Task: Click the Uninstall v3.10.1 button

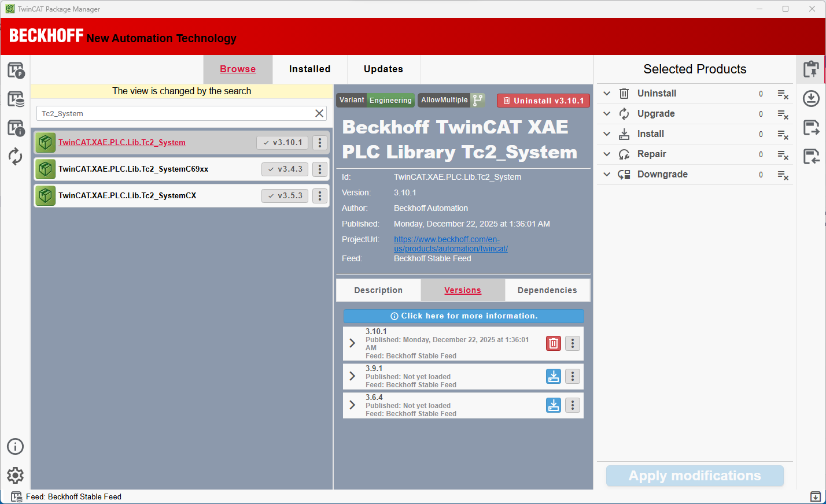Action: 543,101
